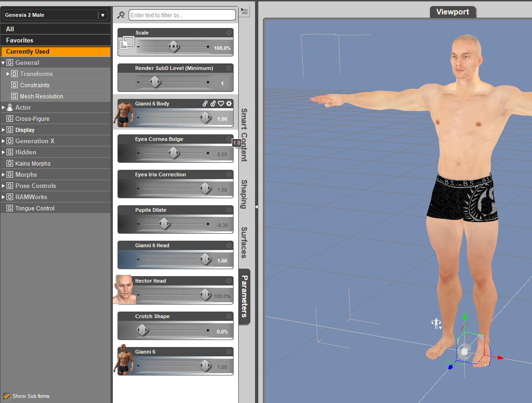Click plus on Scale slider
532x403 pixels.
coord(207,47)
